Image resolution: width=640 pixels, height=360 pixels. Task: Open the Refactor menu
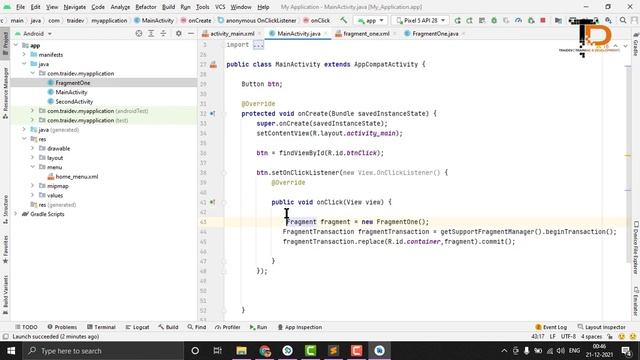(146, 7)
